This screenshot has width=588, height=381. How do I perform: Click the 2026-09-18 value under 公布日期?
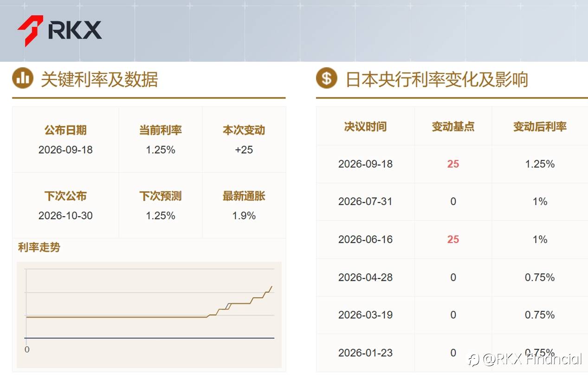(65, 150)
